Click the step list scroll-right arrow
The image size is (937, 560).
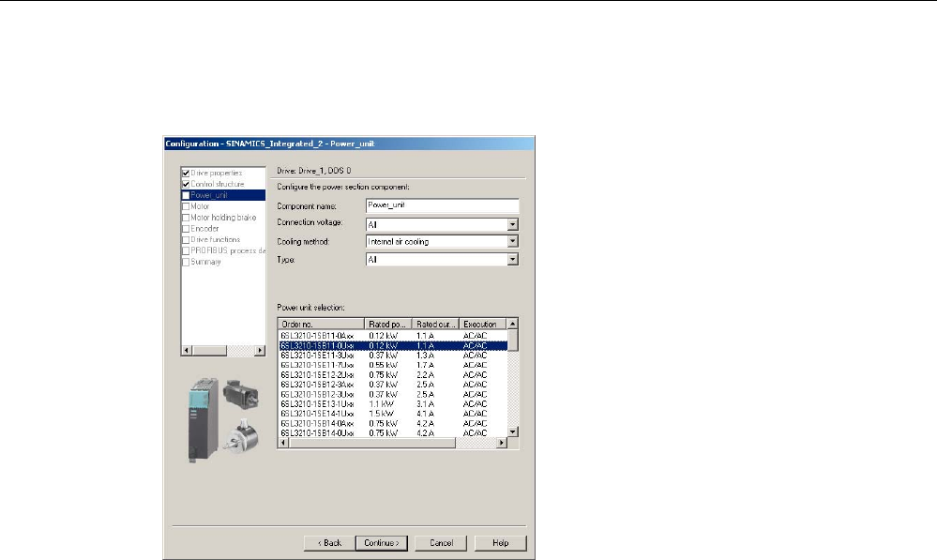(x=260, y=350)
